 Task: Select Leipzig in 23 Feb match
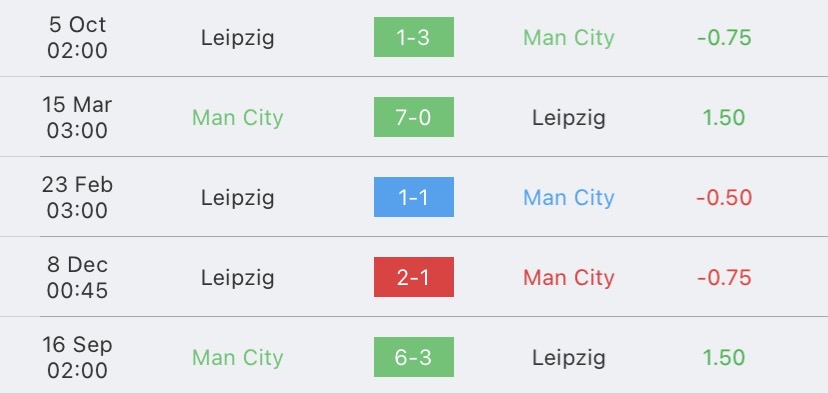tap(238, 198)
